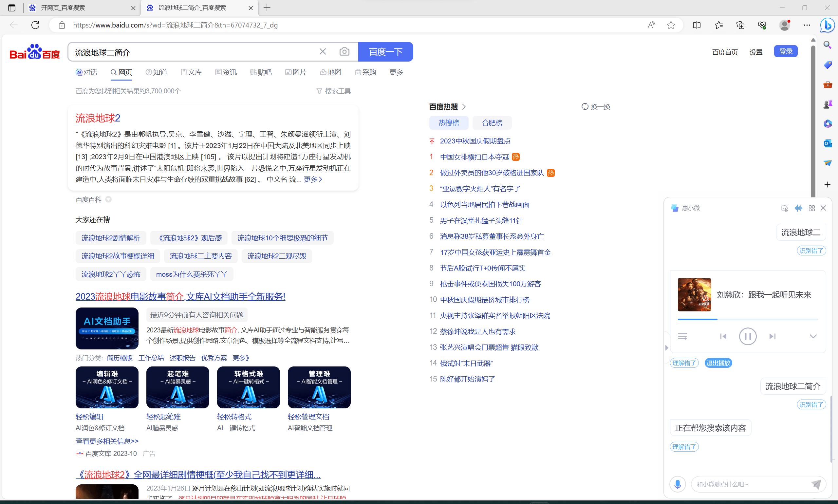Switch to the 地图 tab
Screen dimensions: 838x504
click(331, 72)
